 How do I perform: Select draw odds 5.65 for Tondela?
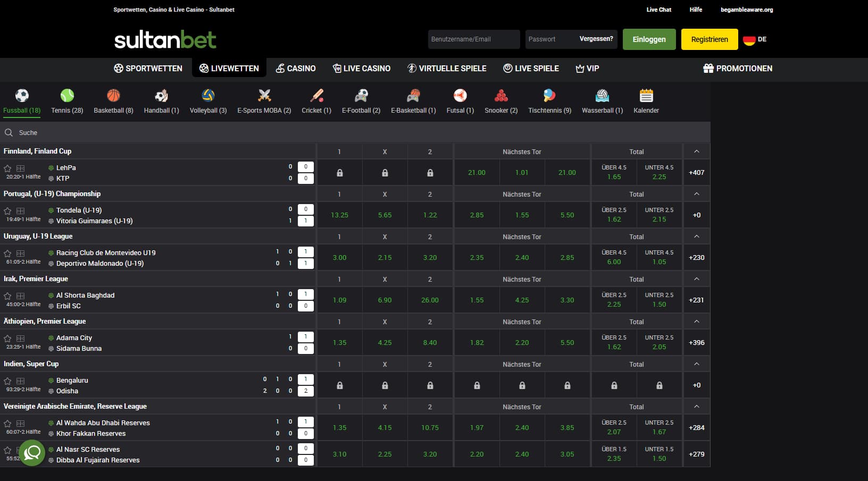[x=385, y=215]
